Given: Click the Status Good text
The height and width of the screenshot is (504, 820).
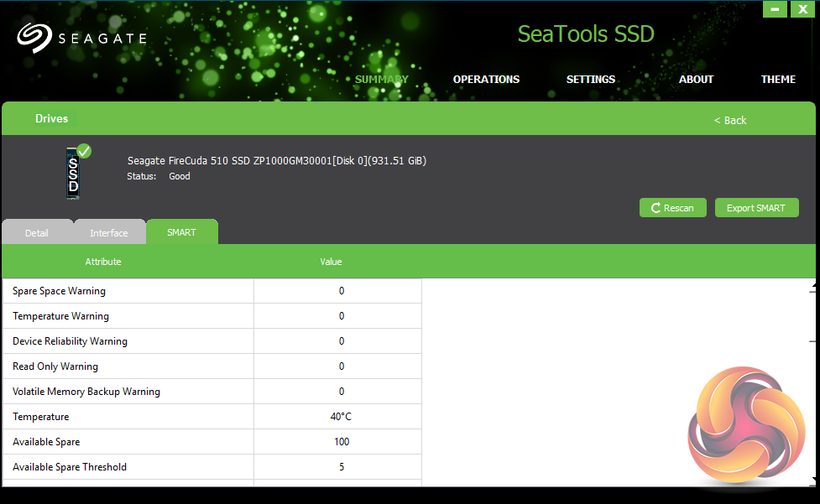Looking at the screenshot, I should [x=159, y=177].
